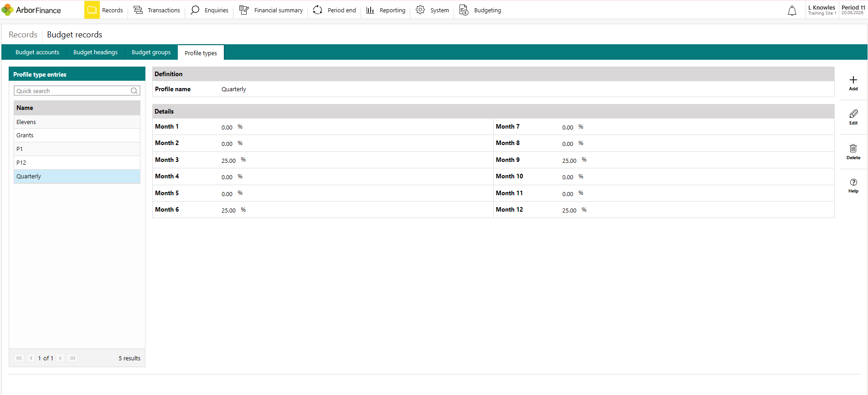Click Month 6 value 25.00

pyautogui.click(x=228, y=210)
